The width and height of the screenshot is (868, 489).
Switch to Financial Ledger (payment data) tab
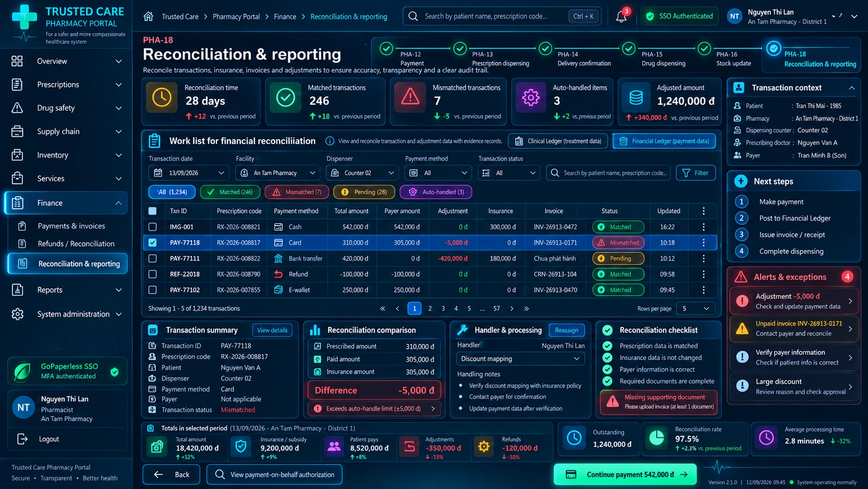click(664, 141)
